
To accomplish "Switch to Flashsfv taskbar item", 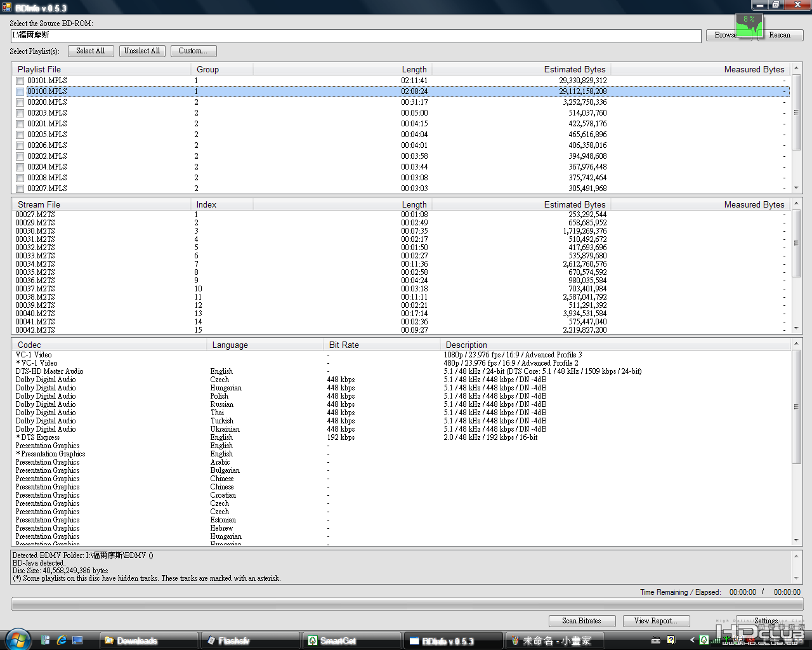I will point(250,640).
